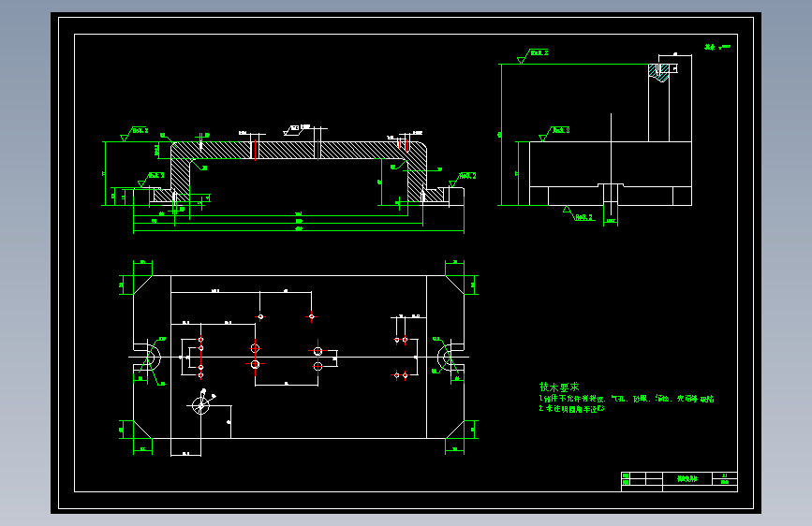Select the roughness symbol on the section view's right flange
The height and width of the screenshot is (526, 812).
click(x=462, y=179)
